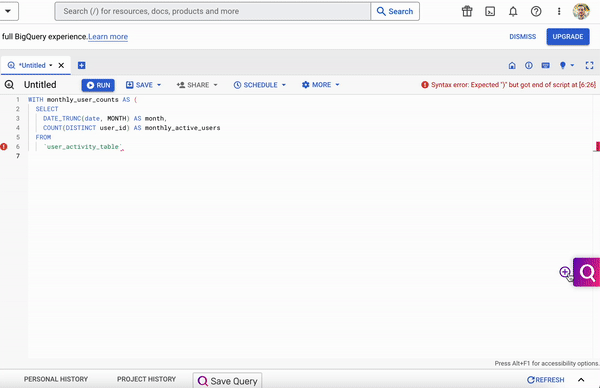Click COUNT(DISTINCT on line 4
This screenshot has height=388, width=600.
coord(69,128)
